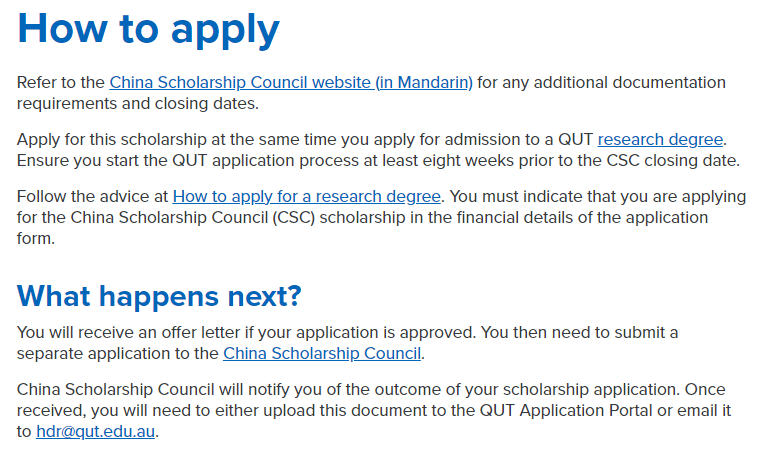Open China Scholarship Council website (in Mandarin) link

click(291, 83)
